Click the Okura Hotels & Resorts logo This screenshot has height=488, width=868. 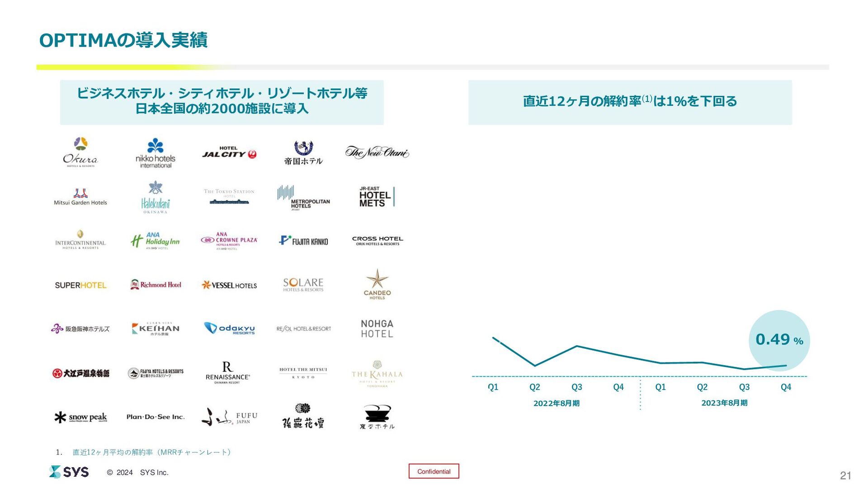pos(80,152)
